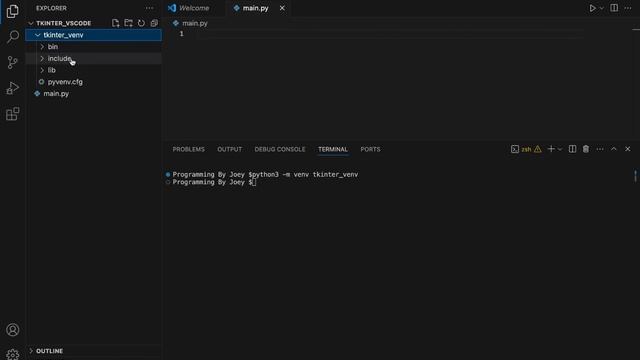Maximize the panel with up chevron
The image size is (640, 360).
click(x=614, y=149)
